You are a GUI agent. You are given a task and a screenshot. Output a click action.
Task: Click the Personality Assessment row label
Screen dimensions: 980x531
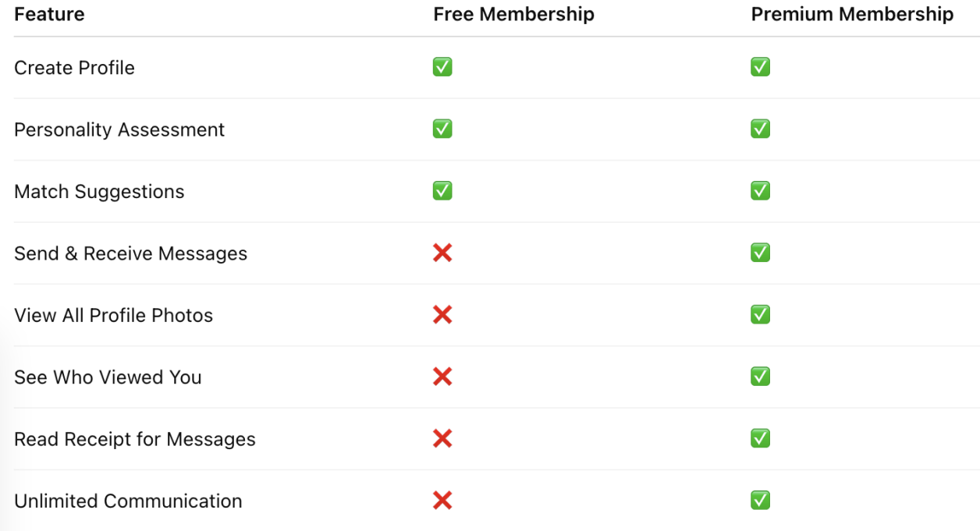(x=119, y=129)
